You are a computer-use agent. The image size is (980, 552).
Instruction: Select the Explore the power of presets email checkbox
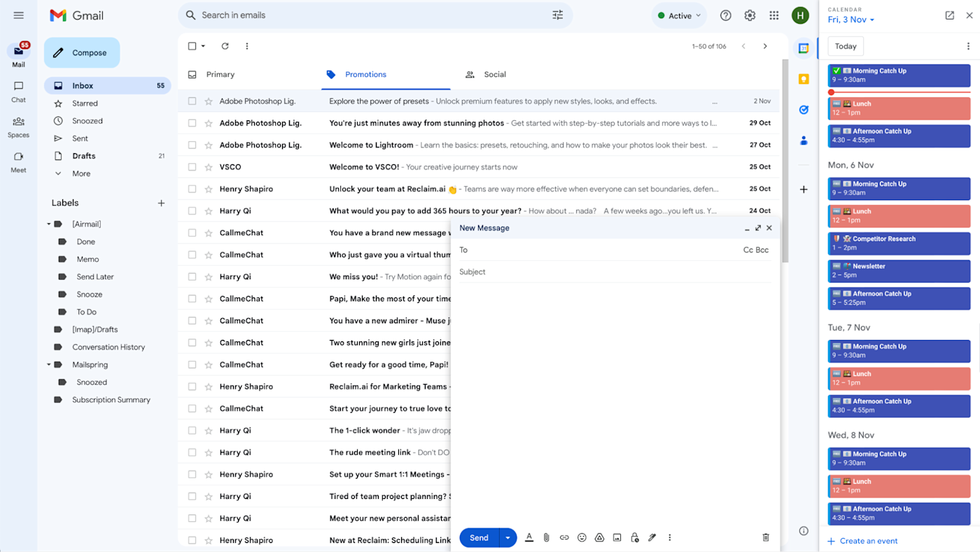click(x=192, y=101)
